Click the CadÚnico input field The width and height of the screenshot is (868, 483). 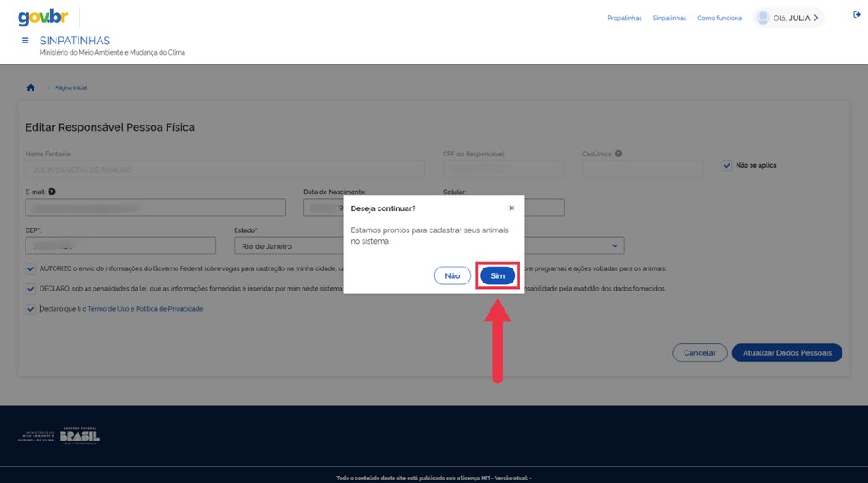643,170
